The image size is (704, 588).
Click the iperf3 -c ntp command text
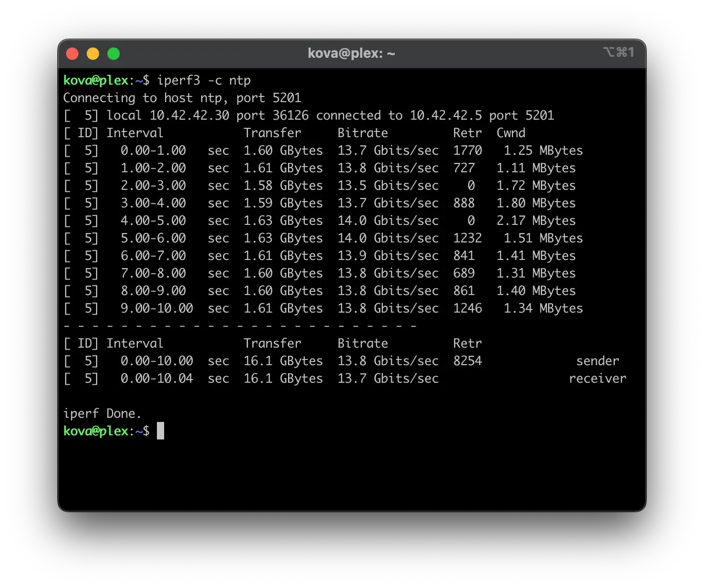[204, 80]
